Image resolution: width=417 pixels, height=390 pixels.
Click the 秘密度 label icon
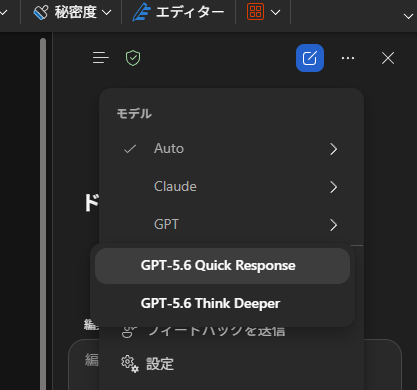click(x=41, y=13)
